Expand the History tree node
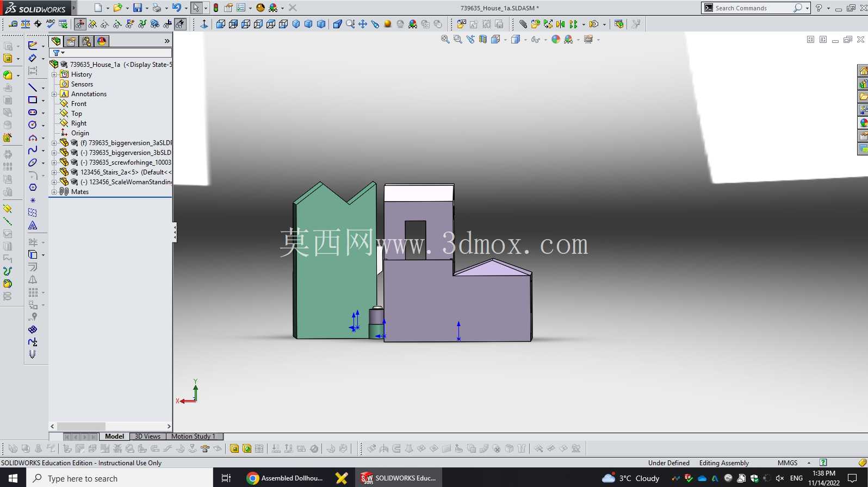 (x=54, y=74)
